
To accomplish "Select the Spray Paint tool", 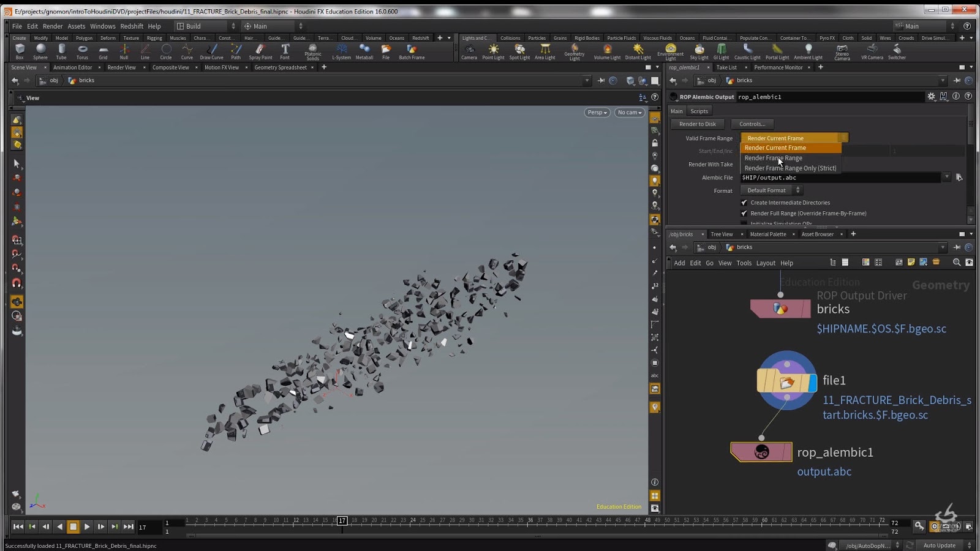I will click(260, 51).
